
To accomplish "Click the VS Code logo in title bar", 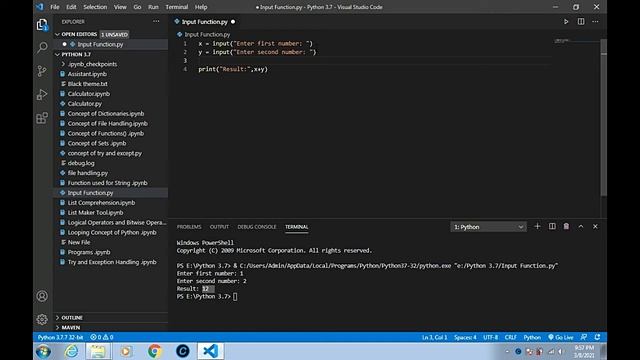I will (x=39, y=7).
